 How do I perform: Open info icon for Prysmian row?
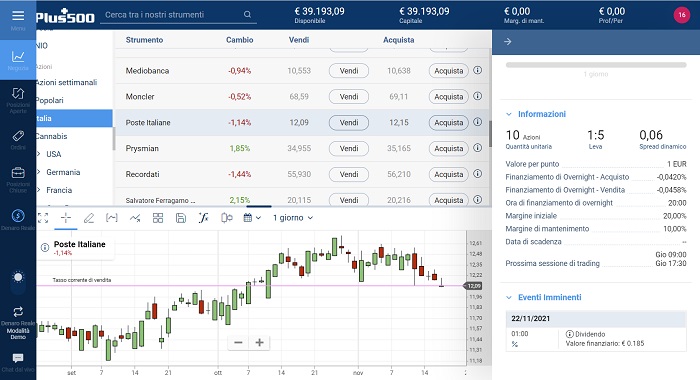click(x=477, y=147)
